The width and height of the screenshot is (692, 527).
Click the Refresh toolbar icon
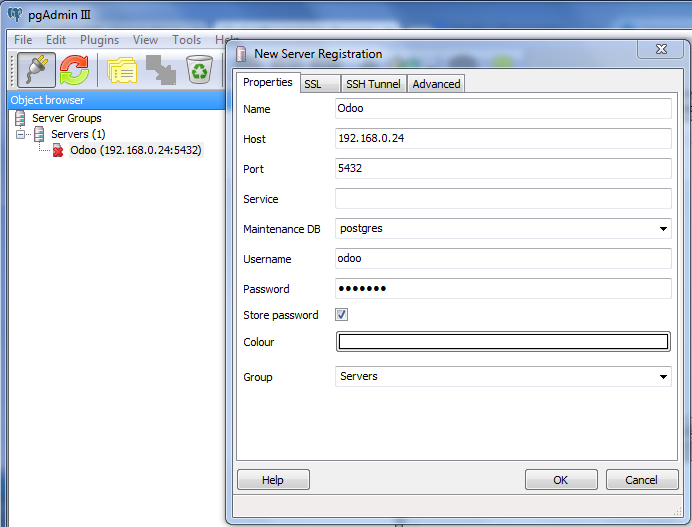click(x=74, y=70)
